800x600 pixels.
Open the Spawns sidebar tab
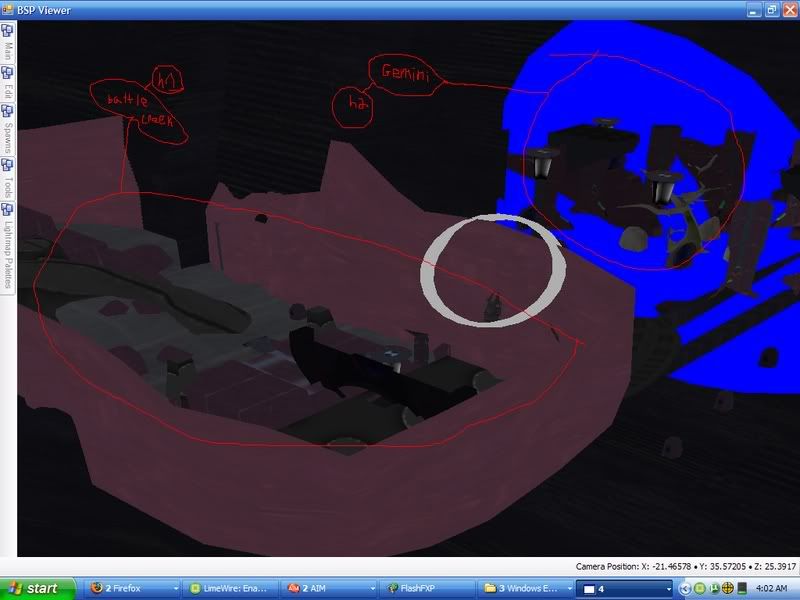click(x=7, y=130)
